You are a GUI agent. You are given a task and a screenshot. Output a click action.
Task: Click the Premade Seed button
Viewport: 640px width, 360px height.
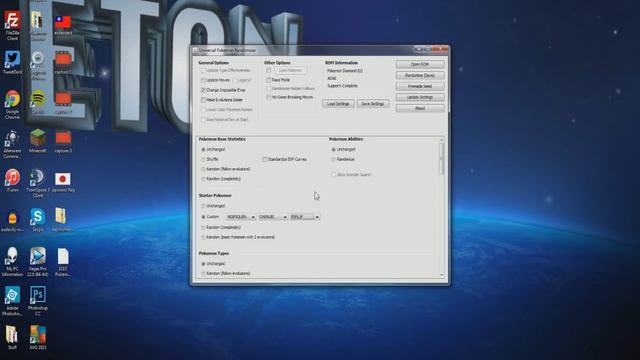pyautogui.click(x=420, y=87)
